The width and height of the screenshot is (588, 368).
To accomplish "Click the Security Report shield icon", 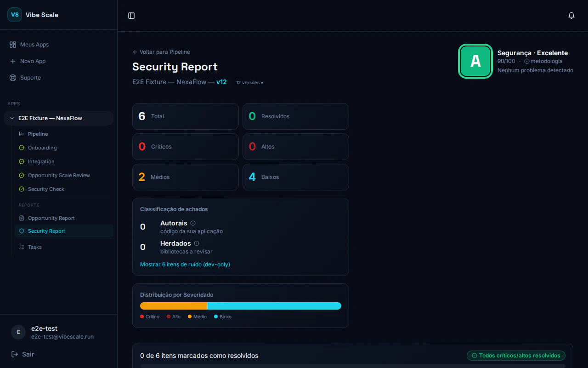I will (21, 230).
